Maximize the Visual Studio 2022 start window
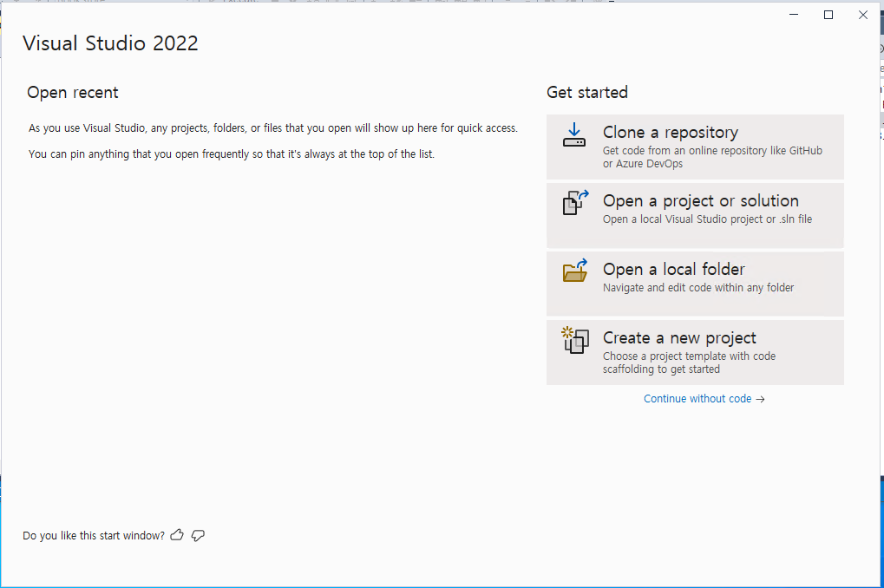 [x=828, y=15]
